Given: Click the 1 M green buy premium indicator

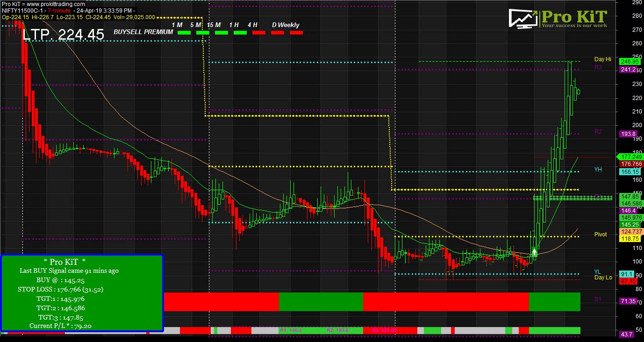Looking at the screenshot, I should [185, 33].
